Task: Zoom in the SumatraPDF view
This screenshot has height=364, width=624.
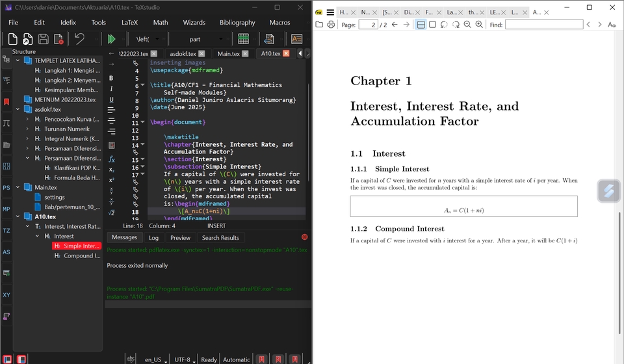Action: coord(479,25)
